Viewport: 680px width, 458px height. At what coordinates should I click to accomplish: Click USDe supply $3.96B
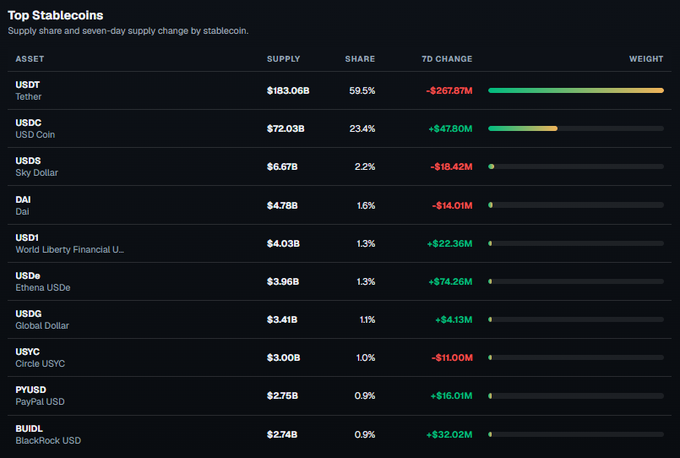283,282
